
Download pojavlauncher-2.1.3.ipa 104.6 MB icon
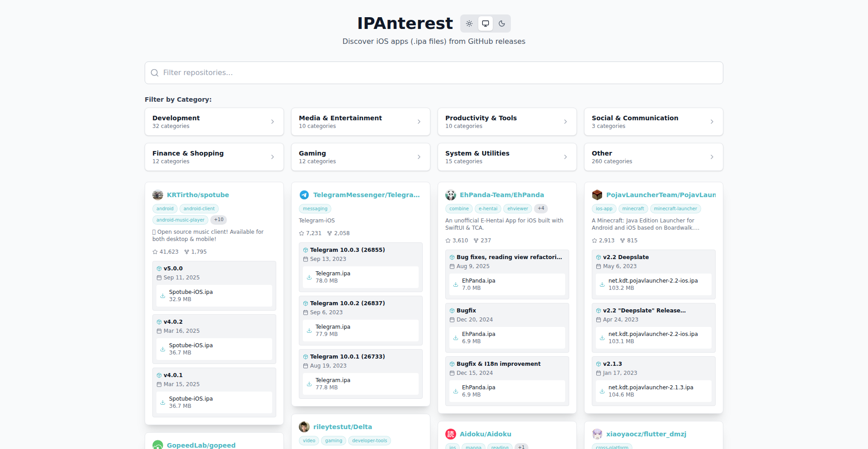[602, 391]
